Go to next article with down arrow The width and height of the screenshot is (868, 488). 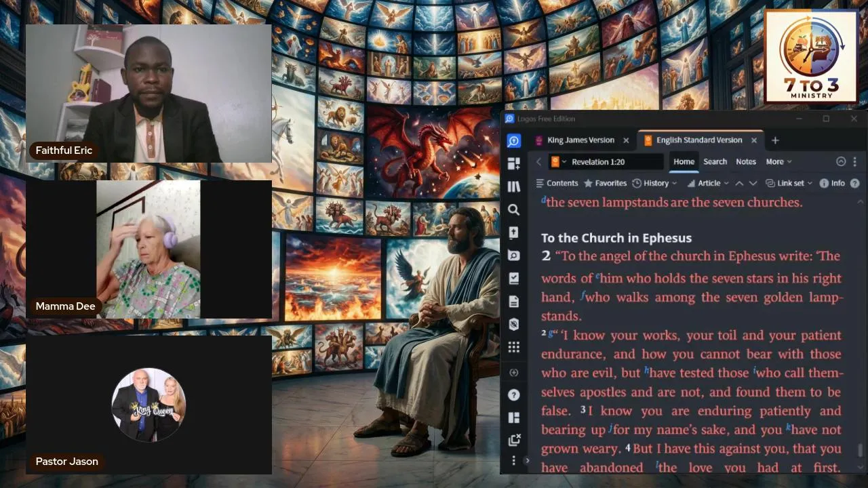tap(753, 183)
